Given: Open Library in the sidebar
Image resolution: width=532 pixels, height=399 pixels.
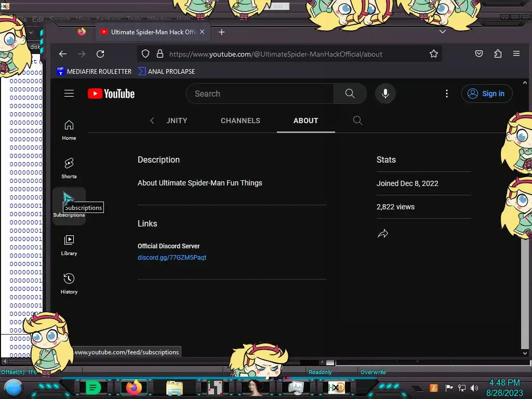Looking at the screenshot, I should (69, 245).
